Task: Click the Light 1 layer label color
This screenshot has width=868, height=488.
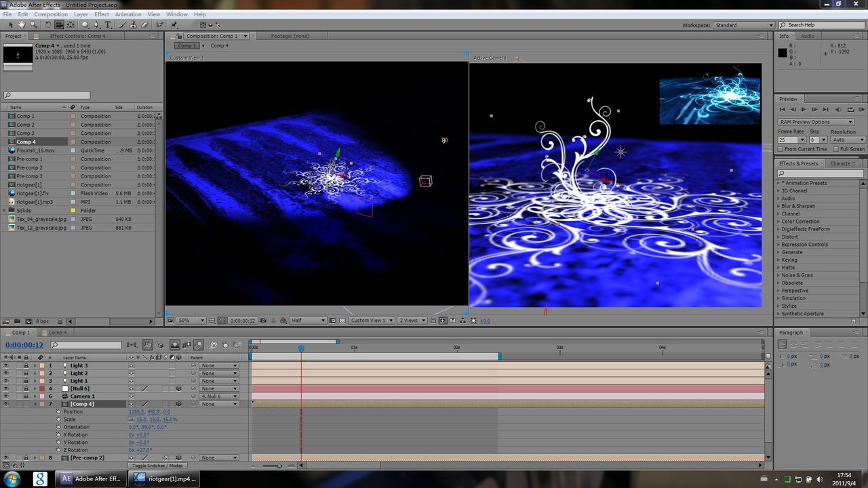Action: point(41,381)
